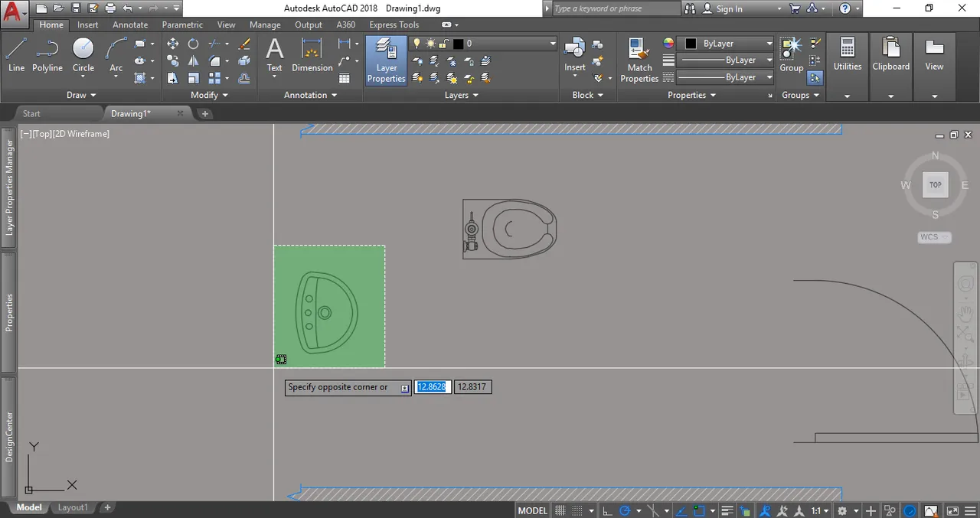Screen dimensions: 980x518
Task: Choose the Arc drawing tool
Action: 116,56
